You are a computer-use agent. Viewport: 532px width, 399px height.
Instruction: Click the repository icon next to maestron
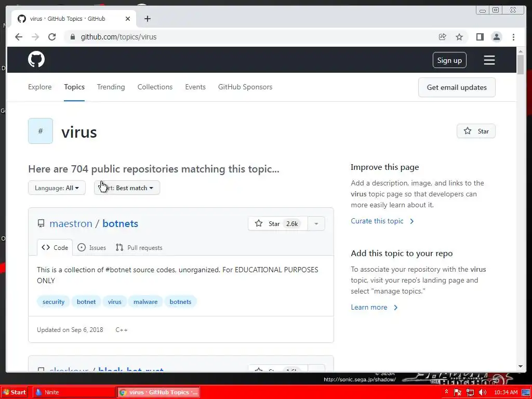point(41,223)
